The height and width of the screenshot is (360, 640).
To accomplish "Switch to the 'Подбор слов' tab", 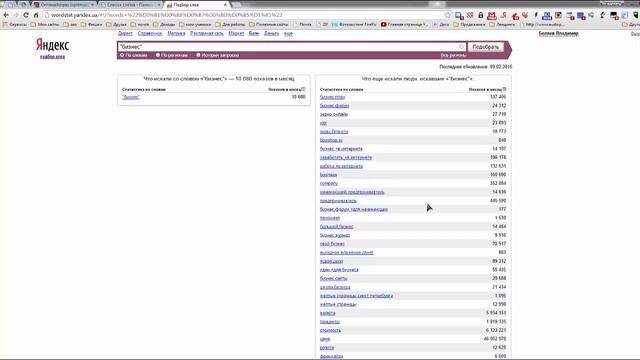I will click(x=196, y=5).
